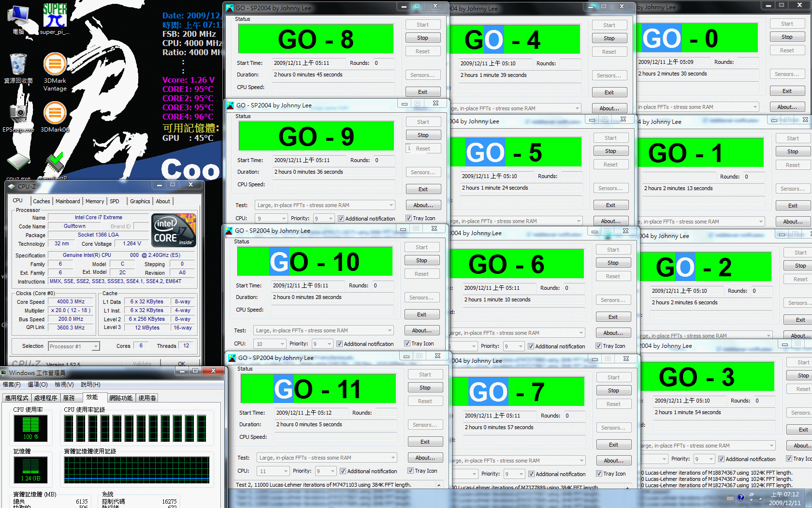Open the taskbar clock showing 上午 07:12
Image resolution: width=812 pixels, height=508 pixels.
point(785,498)
